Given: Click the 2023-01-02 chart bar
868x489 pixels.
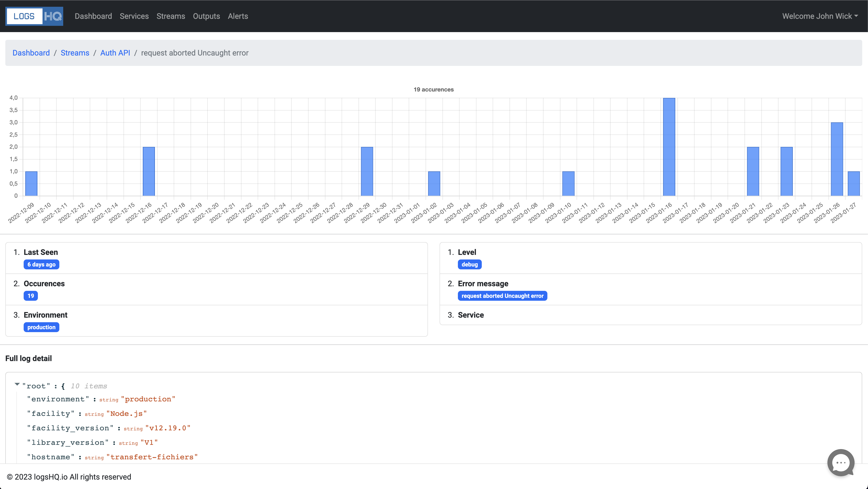Looking at the screenshot, I should [x=434, y=184].
